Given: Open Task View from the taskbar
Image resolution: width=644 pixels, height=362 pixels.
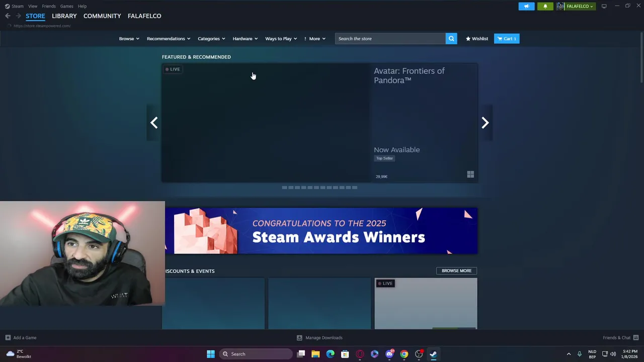Looking at the screenshot, I should pyautogui.click(x=301, y=354).
